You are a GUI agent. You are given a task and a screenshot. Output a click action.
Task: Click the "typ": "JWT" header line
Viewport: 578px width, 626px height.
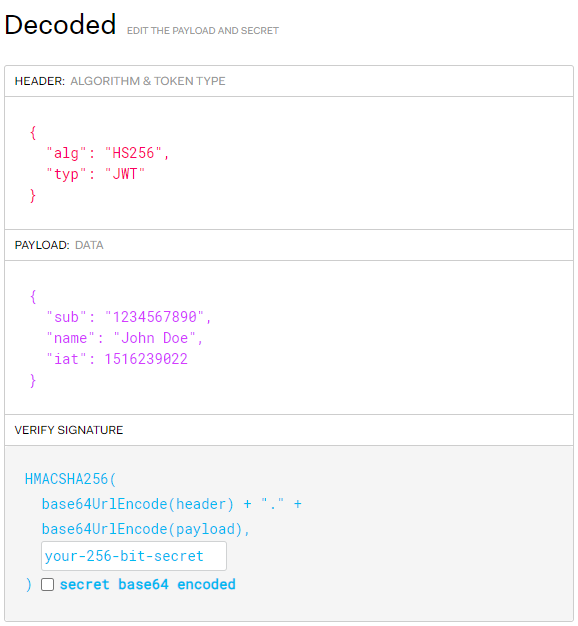pyautogui.click(x=95, y=174)
